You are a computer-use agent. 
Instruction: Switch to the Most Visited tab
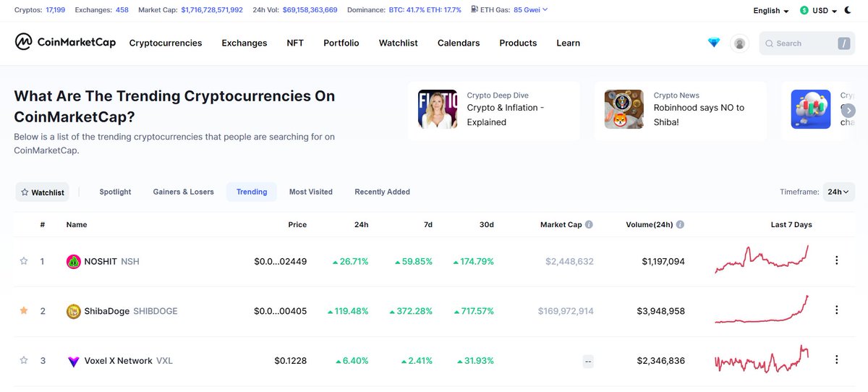(x=311, y=192)
